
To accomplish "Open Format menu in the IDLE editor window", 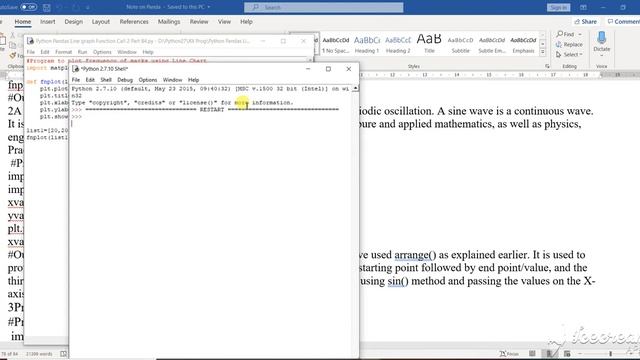I will [x=63, y=52].
